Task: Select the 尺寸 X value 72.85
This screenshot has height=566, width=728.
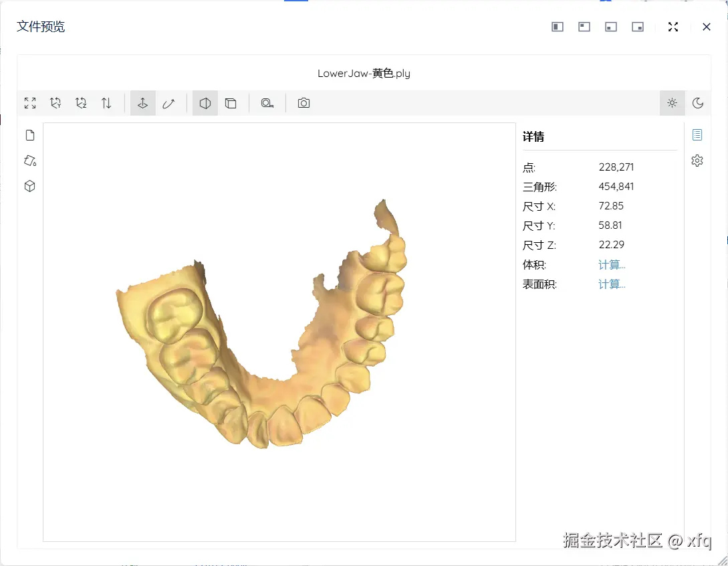Action: pyautogui.click(x=611, y=206)
